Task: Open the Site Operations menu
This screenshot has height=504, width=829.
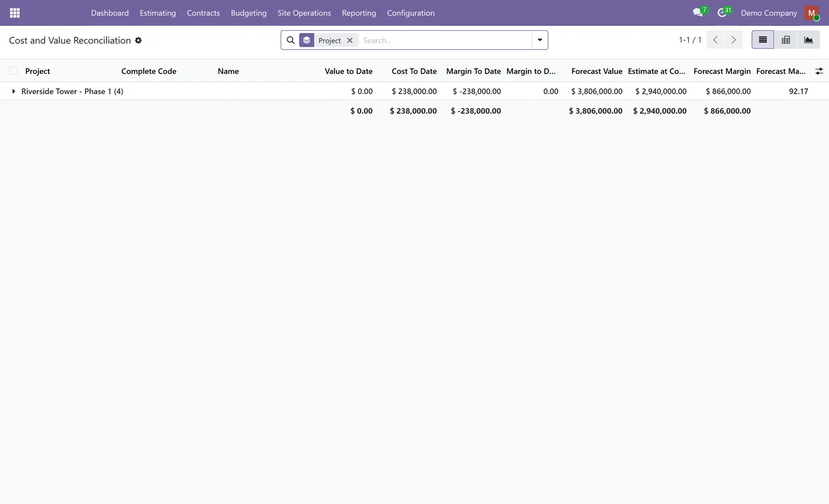Action: pos(304,12)
